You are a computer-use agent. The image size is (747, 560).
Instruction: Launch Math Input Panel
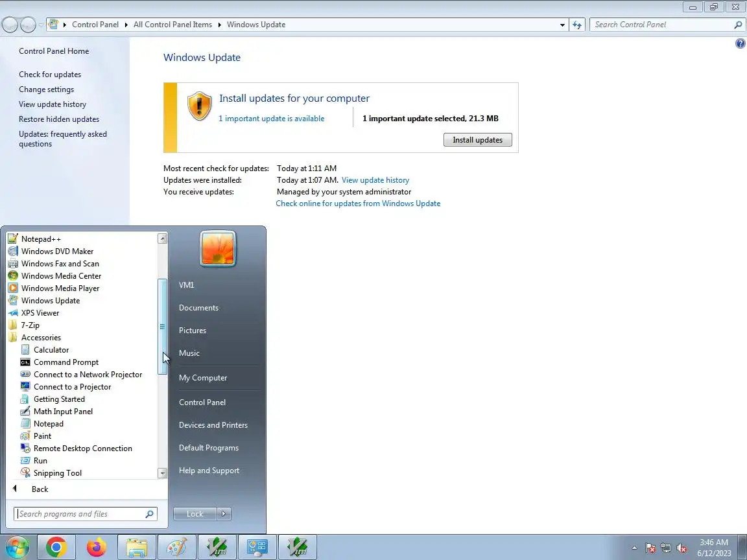click(x=63, y=412)
